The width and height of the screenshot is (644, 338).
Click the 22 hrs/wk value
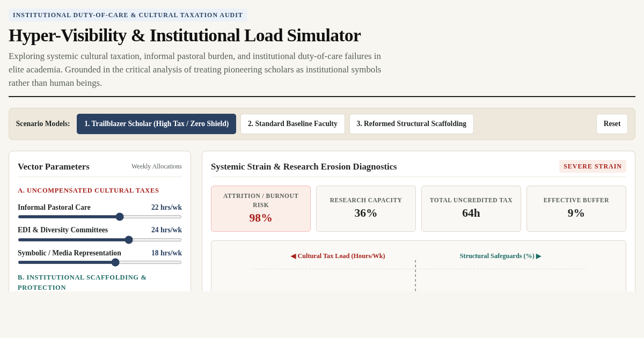(x=166, y=208)
